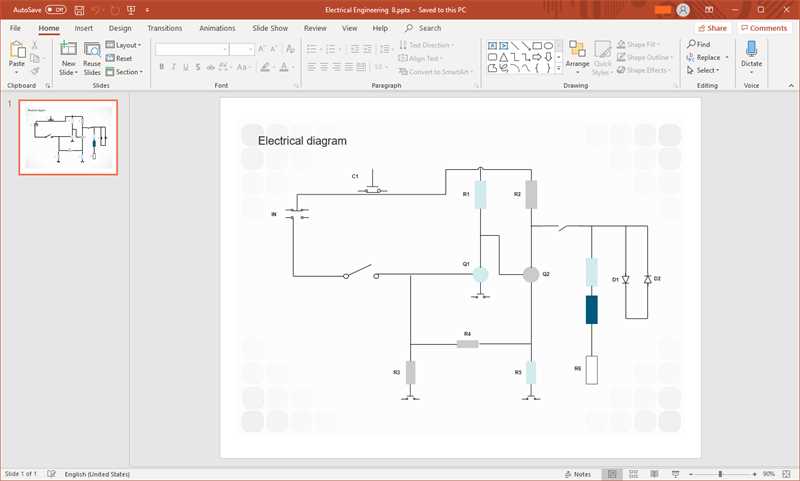Select the Triangle shape in shapes gallery
800x481 pixels.
click(504, 57)
